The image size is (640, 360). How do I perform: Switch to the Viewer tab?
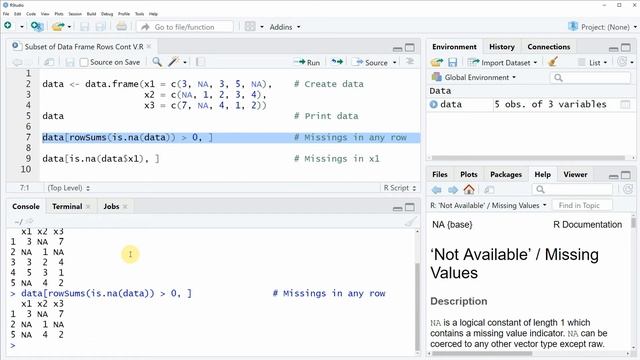pyautogui.click(x=575, y=174)
